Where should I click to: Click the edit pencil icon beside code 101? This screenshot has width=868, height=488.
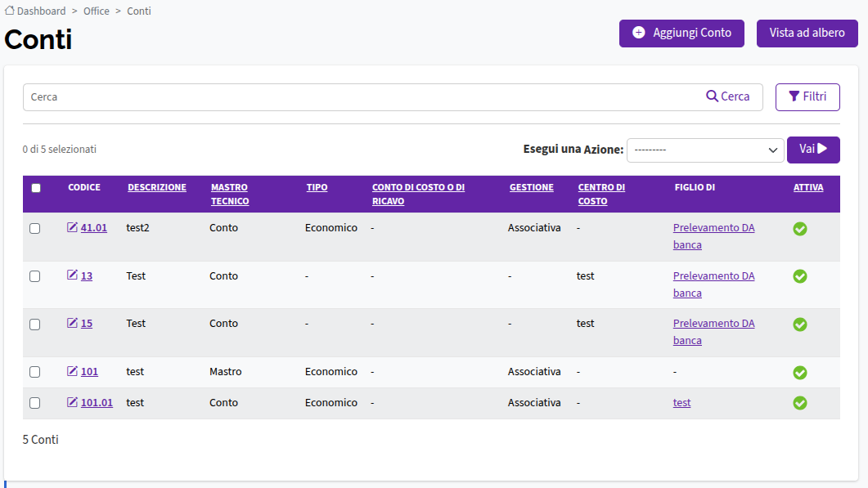73,371
